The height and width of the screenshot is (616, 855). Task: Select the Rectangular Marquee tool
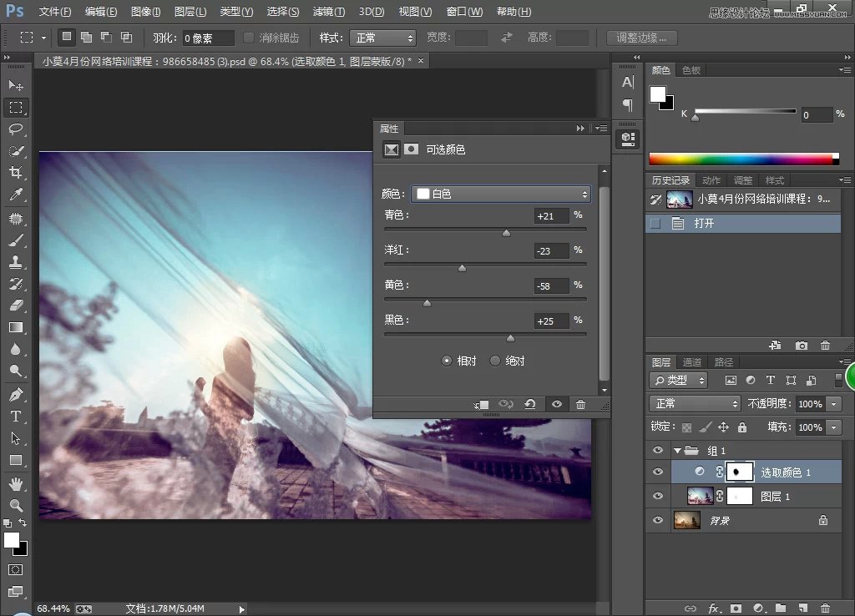pyautogui.click(x=16, y=108)
